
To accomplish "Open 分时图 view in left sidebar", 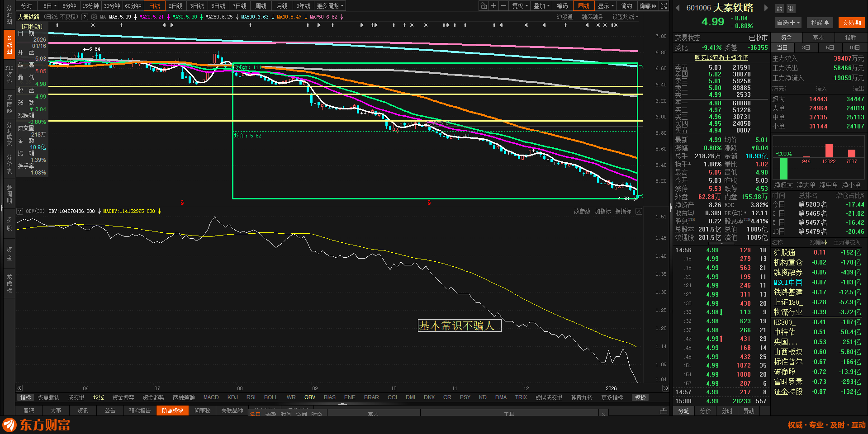I will (x=9, y=15).
